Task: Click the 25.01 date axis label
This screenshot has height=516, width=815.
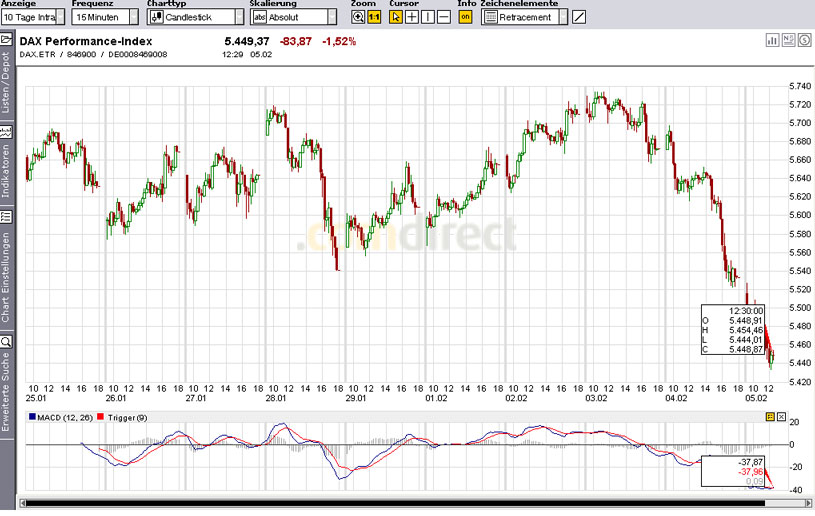Action: coord(36,398)
